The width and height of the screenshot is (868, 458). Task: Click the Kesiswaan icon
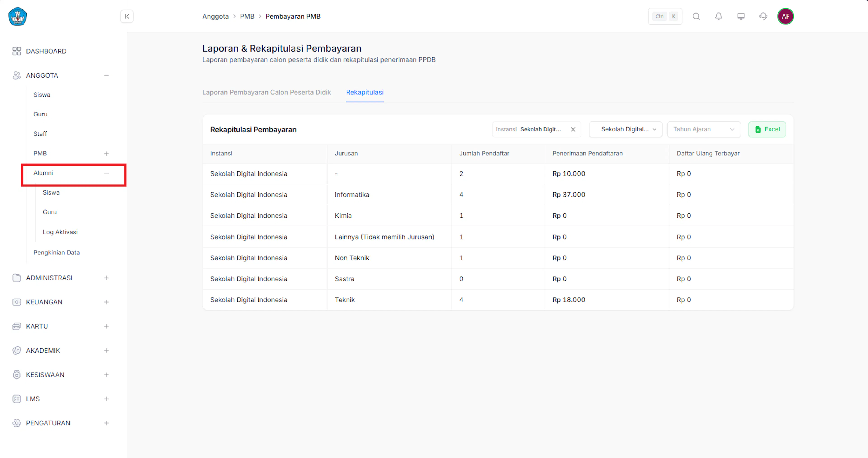pyautogui.click(x=17, y=375)
